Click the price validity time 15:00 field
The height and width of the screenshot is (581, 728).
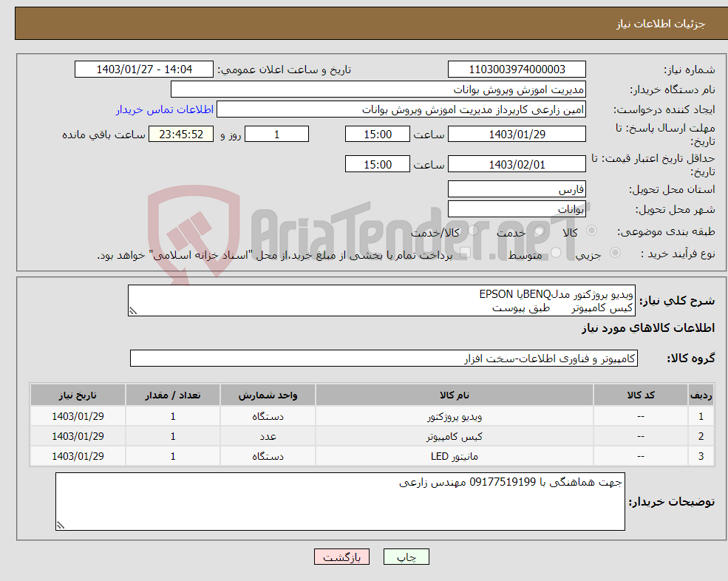(378, 164)
